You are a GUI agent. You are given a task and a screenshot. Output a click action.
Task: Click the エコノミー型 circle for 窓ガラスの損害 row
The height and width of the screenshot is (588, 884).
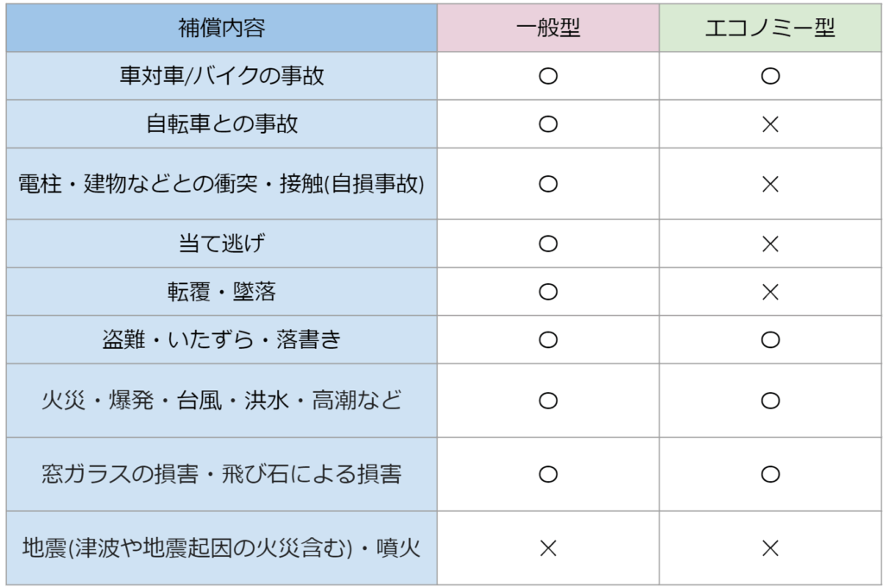tap(771, 474)
